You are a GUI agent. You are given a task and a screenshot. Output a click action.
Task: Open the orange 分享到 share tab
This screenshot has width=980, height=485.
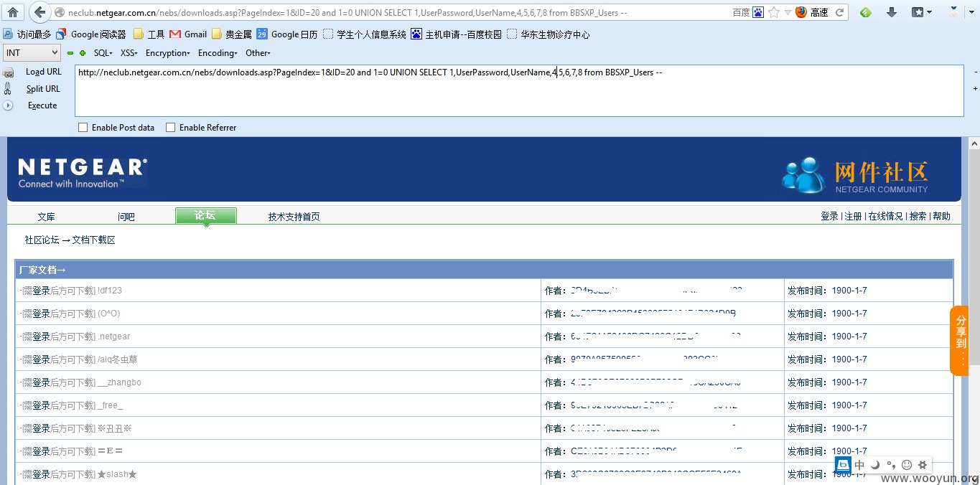pos(960,341)
